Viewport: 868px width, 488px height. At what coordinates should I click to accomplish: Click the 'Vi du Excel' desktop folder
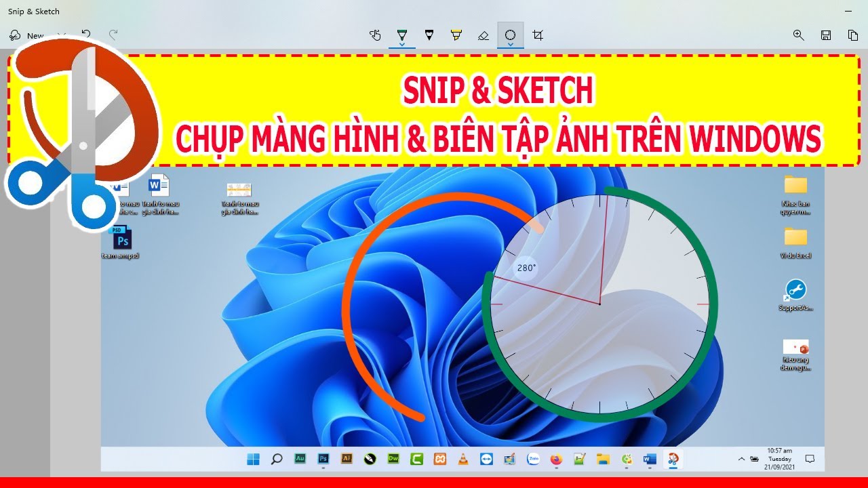click(795, 243)
